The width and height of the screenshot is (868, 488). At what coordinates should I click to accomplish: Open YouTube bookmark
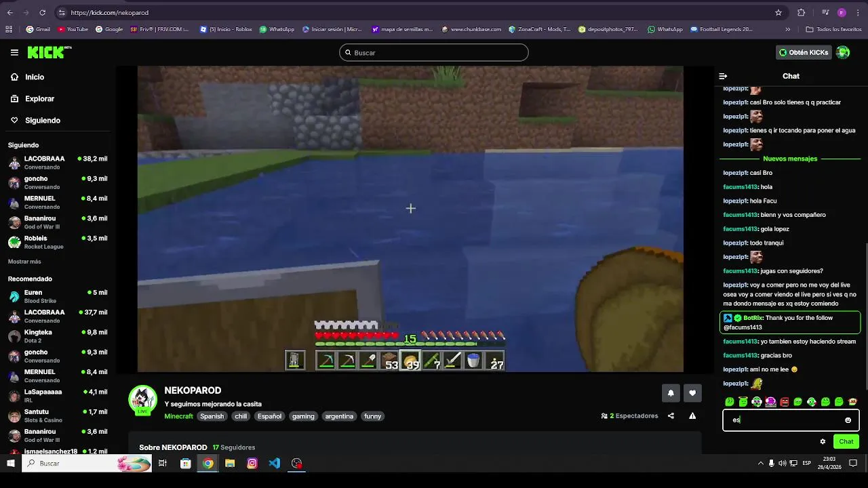(73, 29)
